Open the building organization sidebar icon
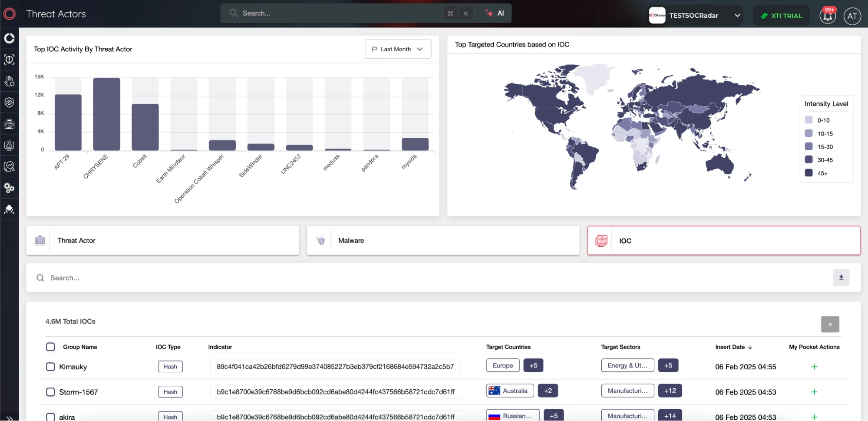Viewport: 868px width, 421px height. click(x=9, y=124)
